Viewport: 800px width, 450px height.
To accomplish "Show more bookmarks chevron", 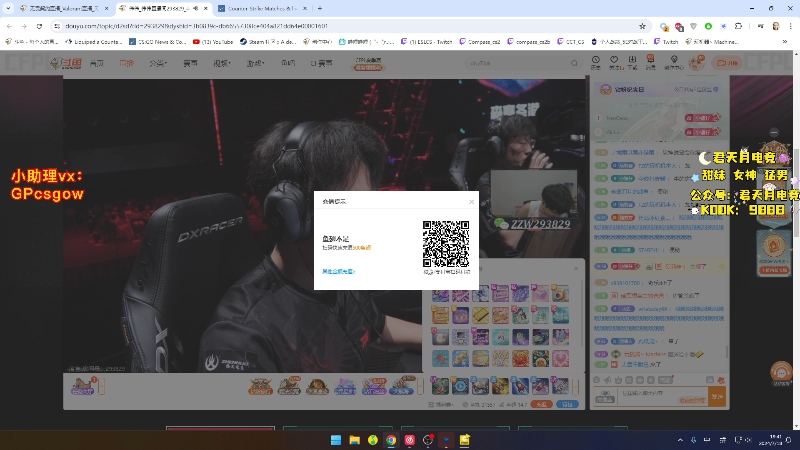I will tap(785, 42).
